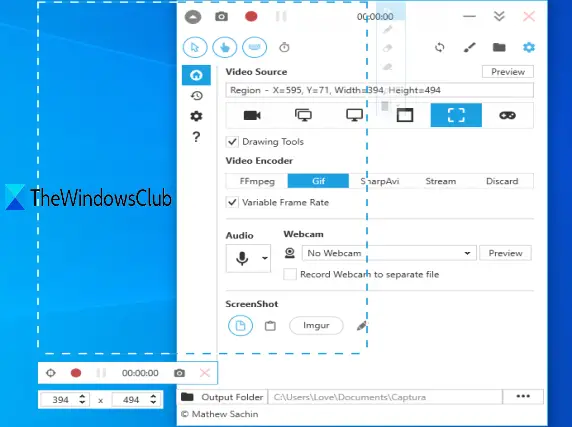The width and height of the screenshot is (572, 427).
Task: Browse output folder with the ellipsis button
Action: 523,397
